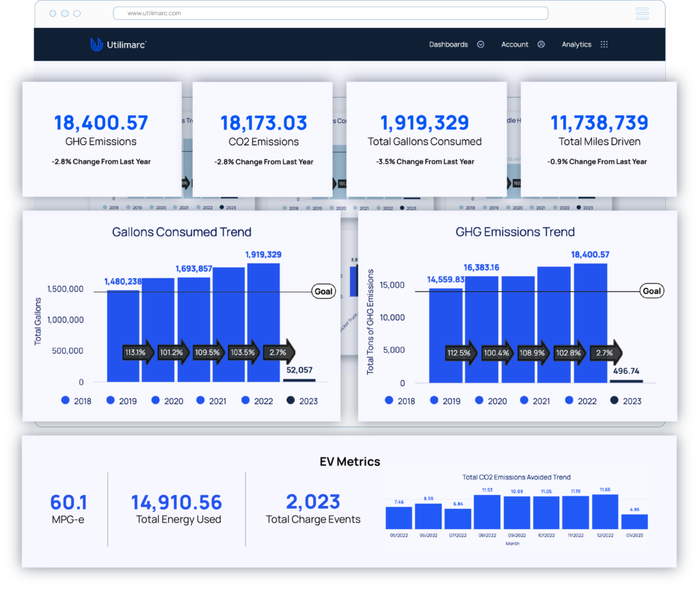Open the browser hamburger menu icon
This screenshot has height=590, width=700.
click(x=642, y=14)
